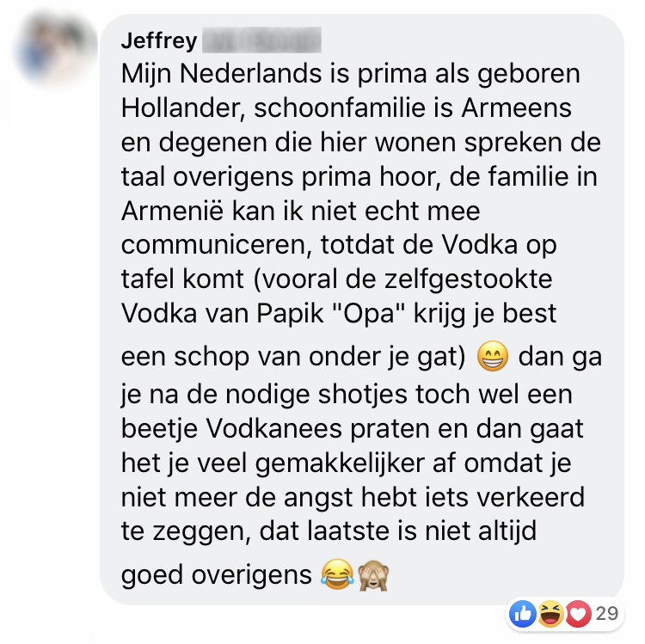Click the name "Papik" in the comment
The width and height of the screenshot is (645, 644).
(290, 314)
